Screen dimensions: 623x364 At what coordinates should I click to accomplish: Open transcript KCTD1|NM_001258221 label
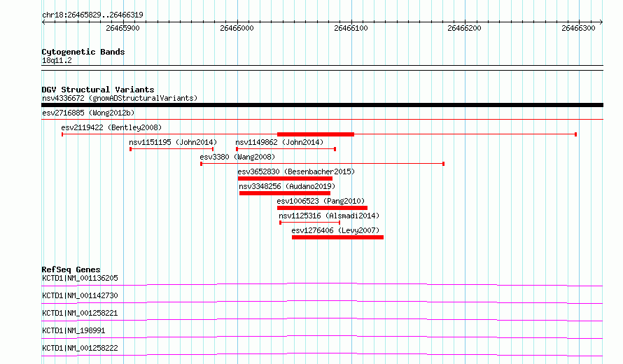(80, 313)
